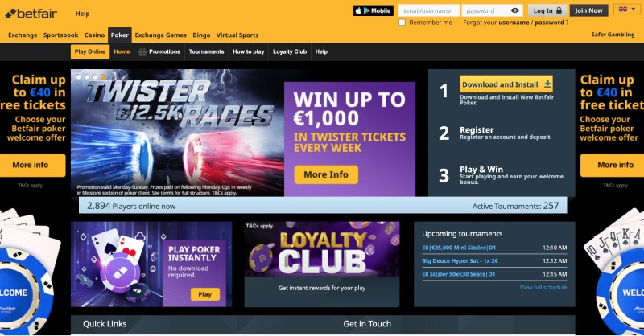Toggle password visibility eye icon
The height and width of the screenshot is (336, 644).
coord(514,10)
